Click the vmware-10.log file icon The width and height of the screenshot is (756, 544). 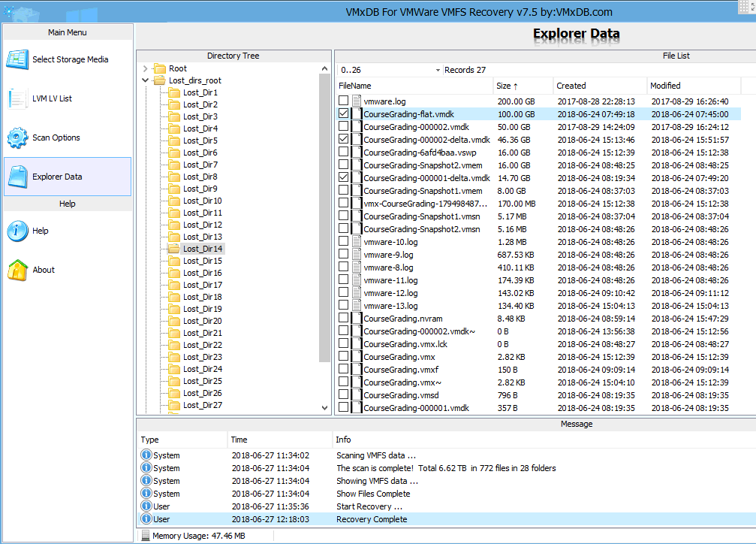coord(357,242)
